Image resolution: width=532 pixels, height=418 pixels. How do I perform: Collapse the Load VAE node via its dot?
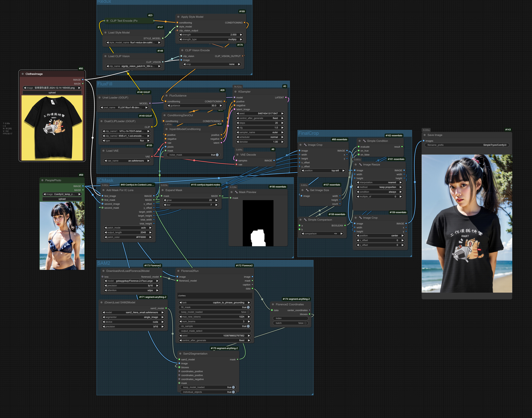pyautogui.click(x=104, y=151)
